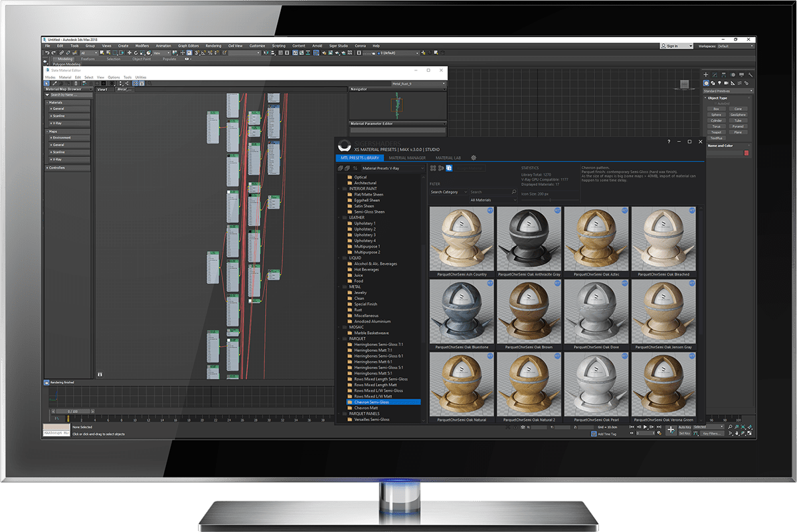Select the Lights category icon
The height and width of the screenshot is (532, 797).
tap(719, 83)
